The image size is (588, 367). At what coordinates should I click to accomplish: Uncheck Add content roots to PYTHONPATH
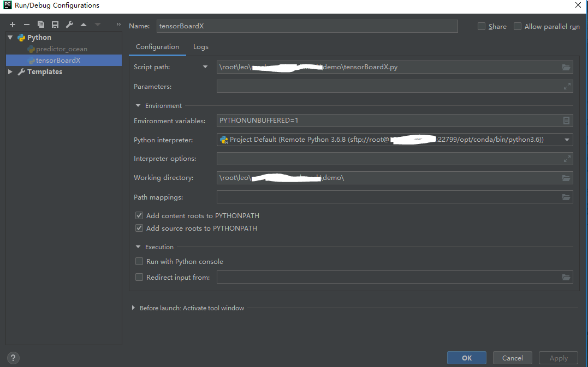(x=139, y=215)
